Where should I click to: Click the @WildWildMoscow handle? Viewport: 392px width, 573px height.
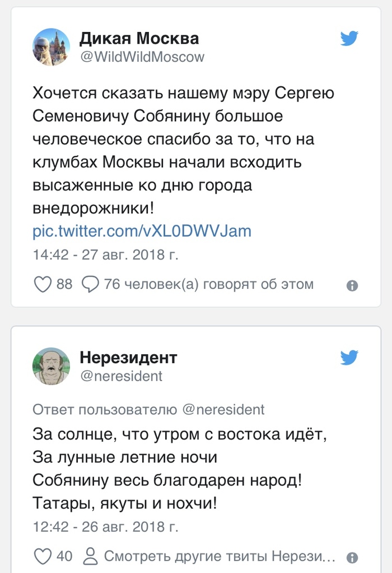(x=142, y=57)
